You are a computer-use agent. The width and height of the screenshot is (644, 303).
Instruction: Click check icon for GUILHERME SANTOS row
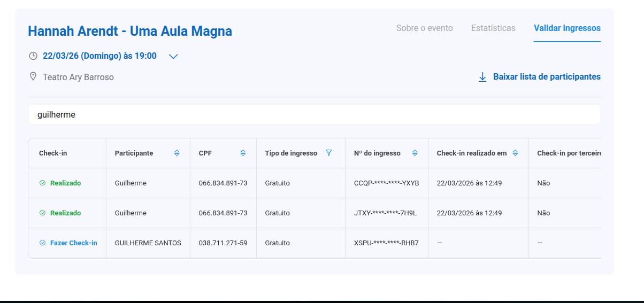point(43,243)
